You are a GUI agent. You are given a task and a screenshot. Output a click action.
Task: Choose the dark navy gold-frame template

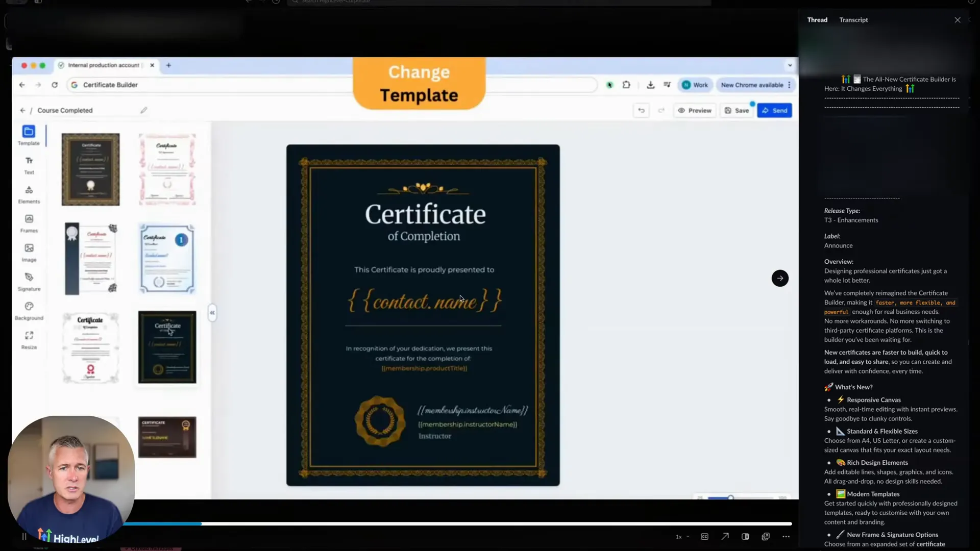[x=167, y=347]
